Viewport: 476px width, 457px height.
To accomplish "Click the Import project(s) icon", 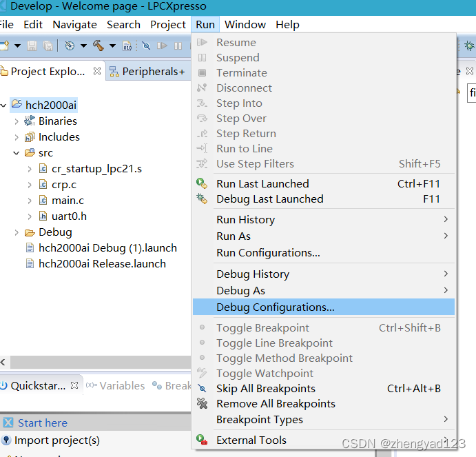I will (7, 440).
